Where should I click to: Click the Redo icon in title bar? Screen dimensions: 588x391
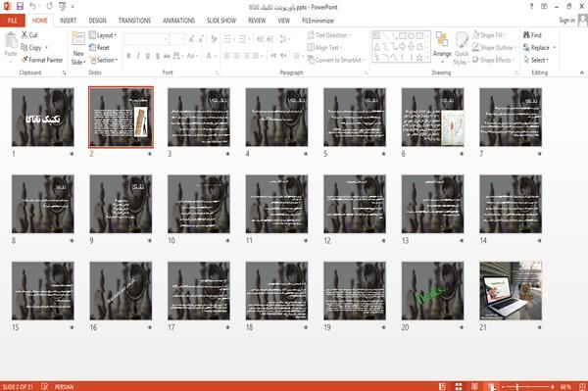pyautogui.click(x=50, y=6)
